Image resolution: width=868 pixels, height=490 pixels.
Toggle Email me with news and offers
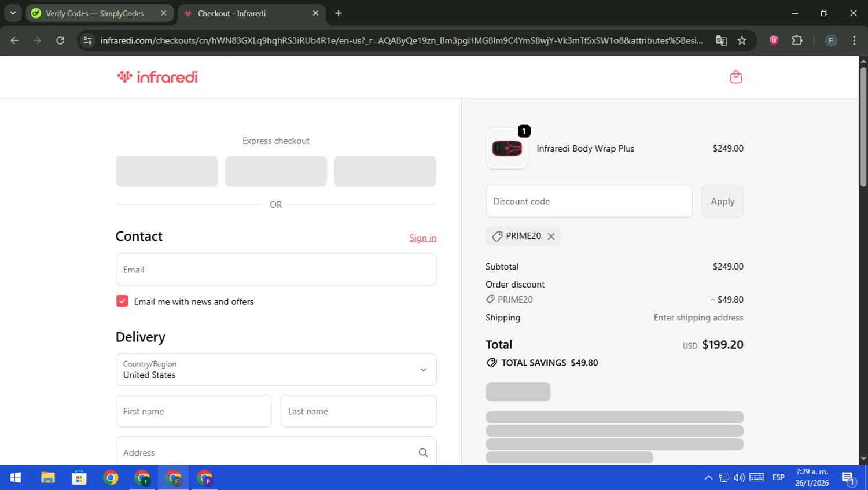122,301
